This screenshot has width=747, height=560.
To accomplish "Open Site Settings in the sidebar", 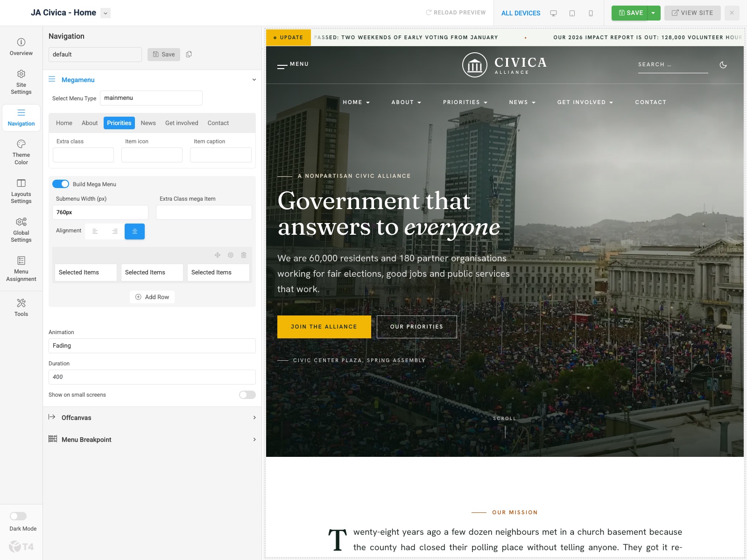I will [21, 82].
